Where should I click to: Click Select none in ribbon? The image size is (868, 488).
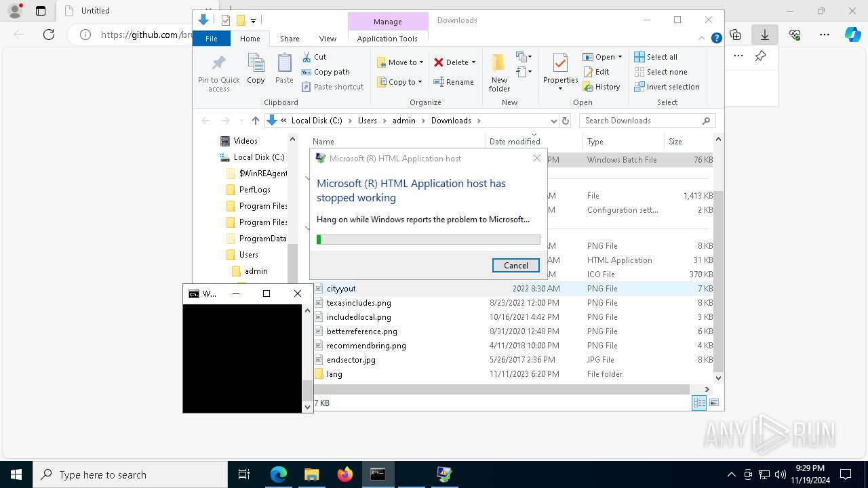point(660,72)
